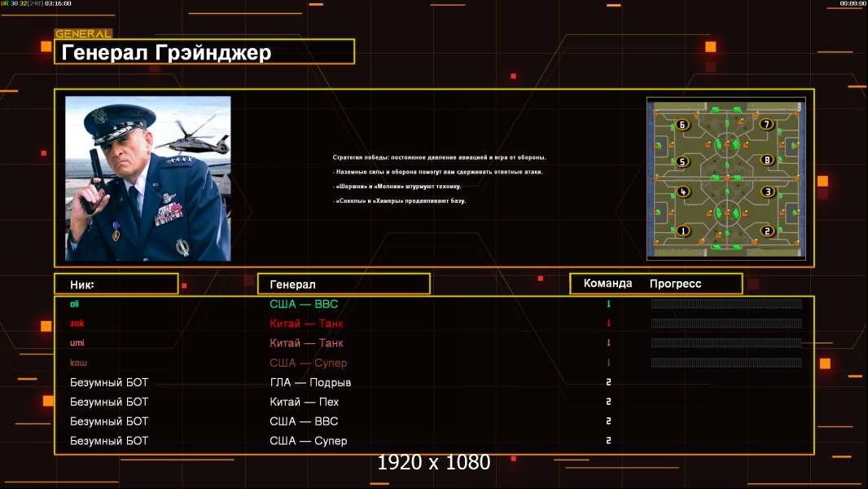Click the tip mentioning «Шершни» и «Молнии»
The height and width of the screenshot is (489, 868).
[397, 186]
